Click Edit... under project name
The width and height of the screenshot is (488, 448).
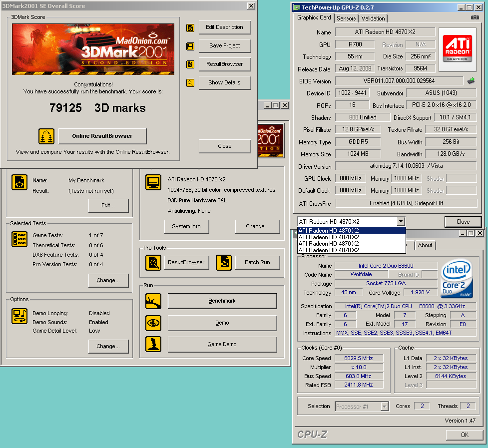(x=108, y=206)
